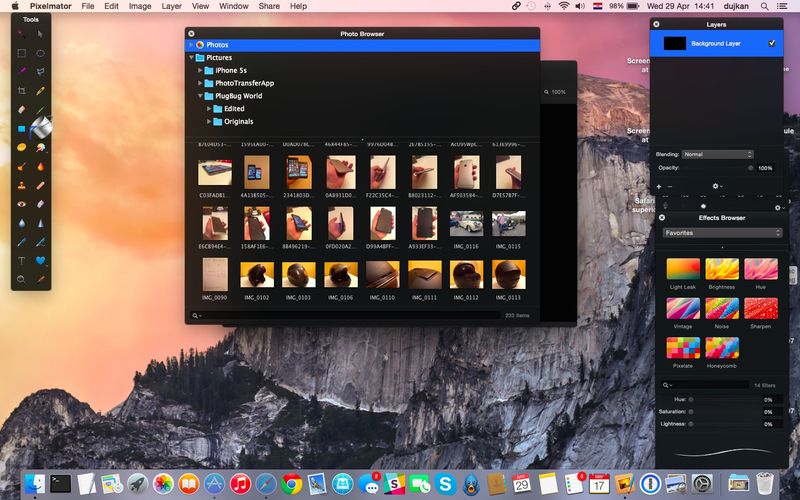Select the IMG_0113 thumbnail
The height and width of the screenshot is (500, 800).
[x=508, y=274]
